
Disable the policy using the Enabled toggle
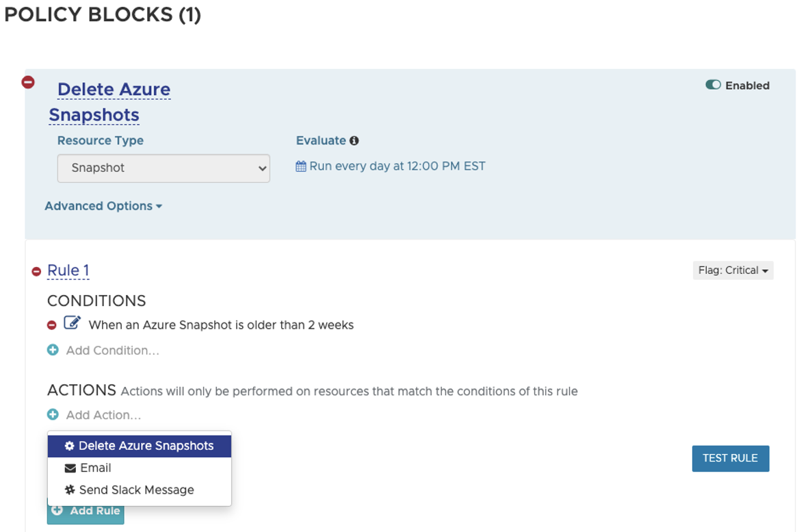713,85
